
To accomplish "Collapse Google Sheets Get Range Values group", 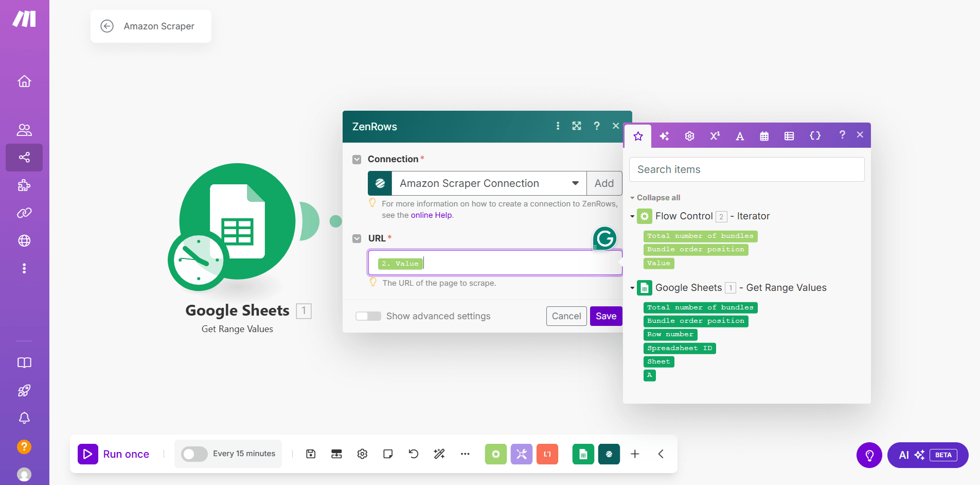I will click(632, 288).
